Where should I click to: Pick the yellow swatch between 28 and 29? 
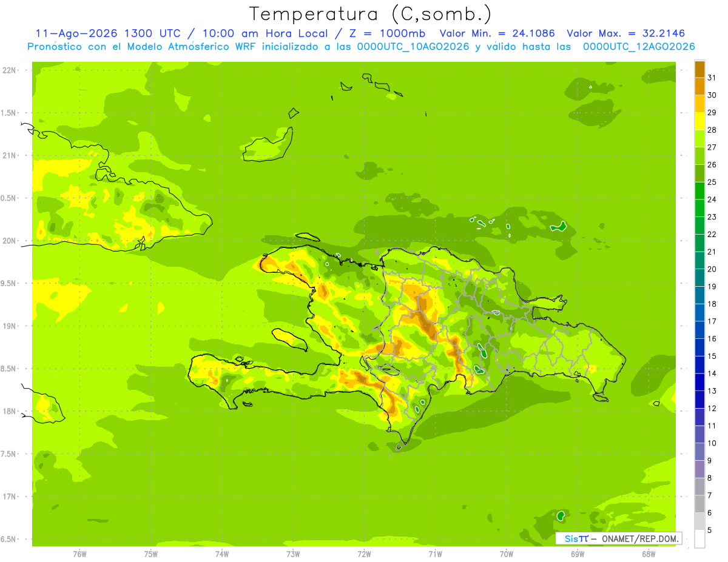[x=700, y=121]
